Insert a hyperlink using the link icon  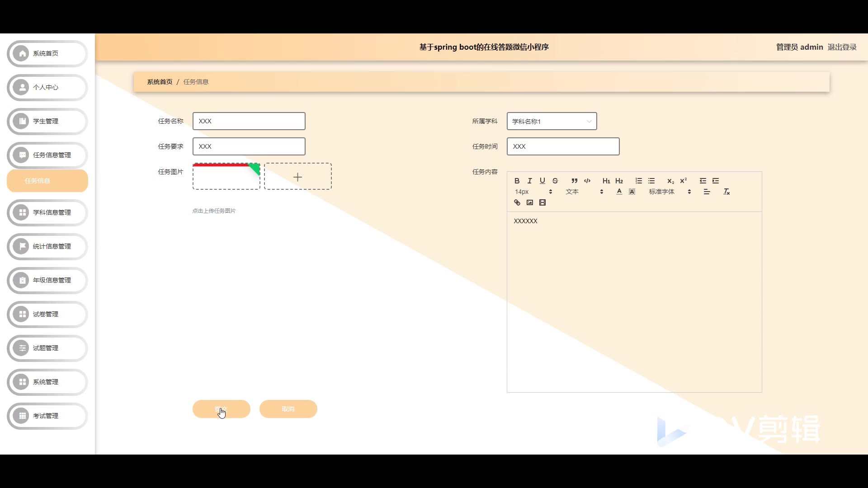[517, 202]
